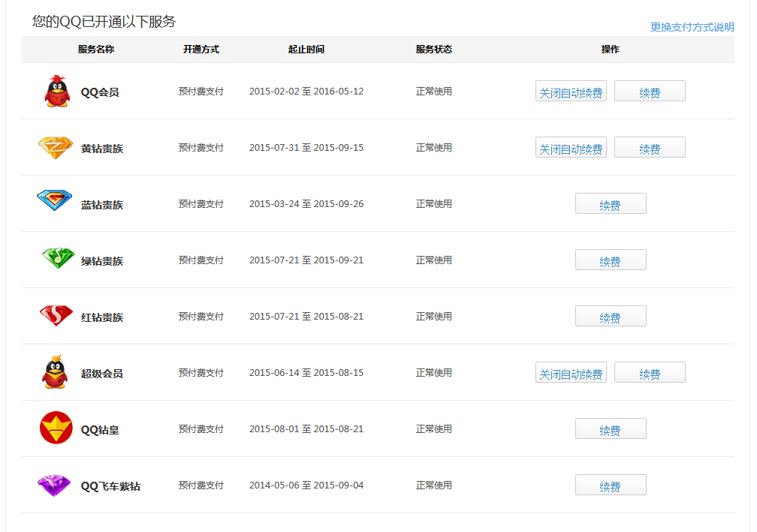757x532 pixels.
Task: Select the 蓝钻贵族 service name
Action: click(102, 205)
